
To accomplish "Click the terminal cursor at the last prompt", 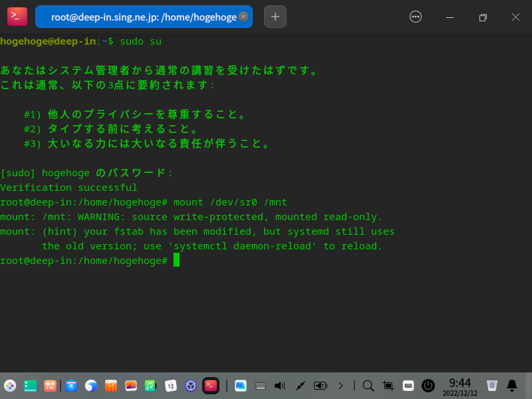I will click(x=176, y=260).
